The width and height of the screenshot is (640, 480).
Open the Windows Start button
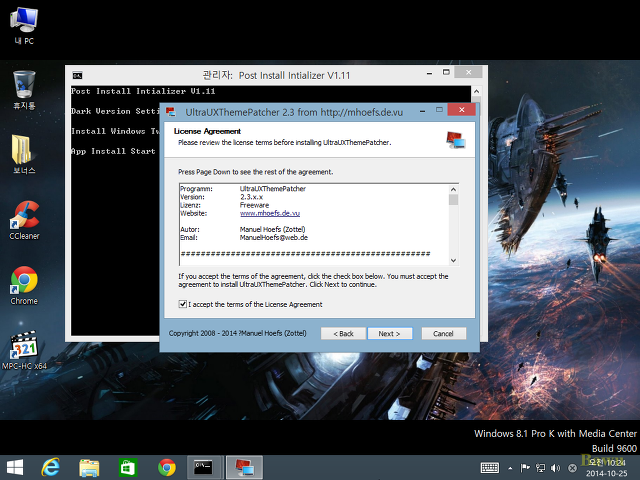(15, 467)
